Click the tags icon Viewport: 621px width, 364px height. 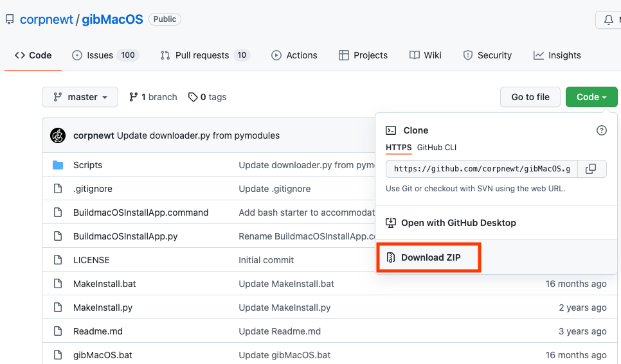193,97
